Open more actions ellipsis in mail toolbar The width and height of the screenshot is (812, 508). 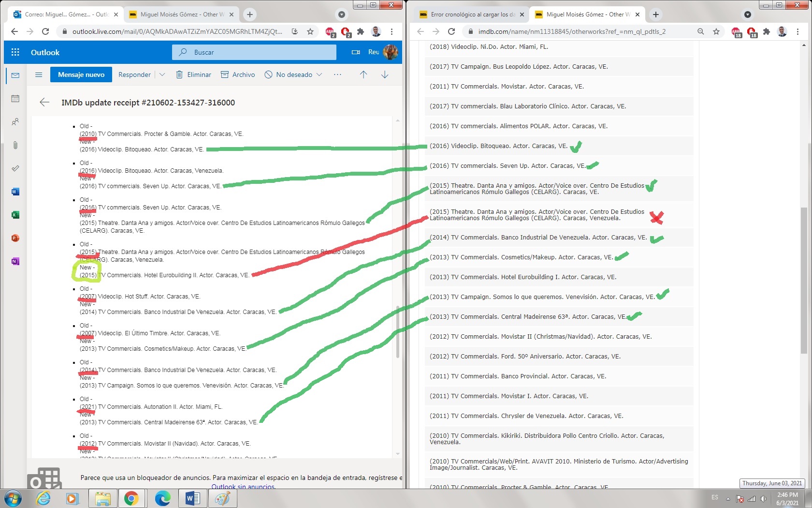(337, 75)
